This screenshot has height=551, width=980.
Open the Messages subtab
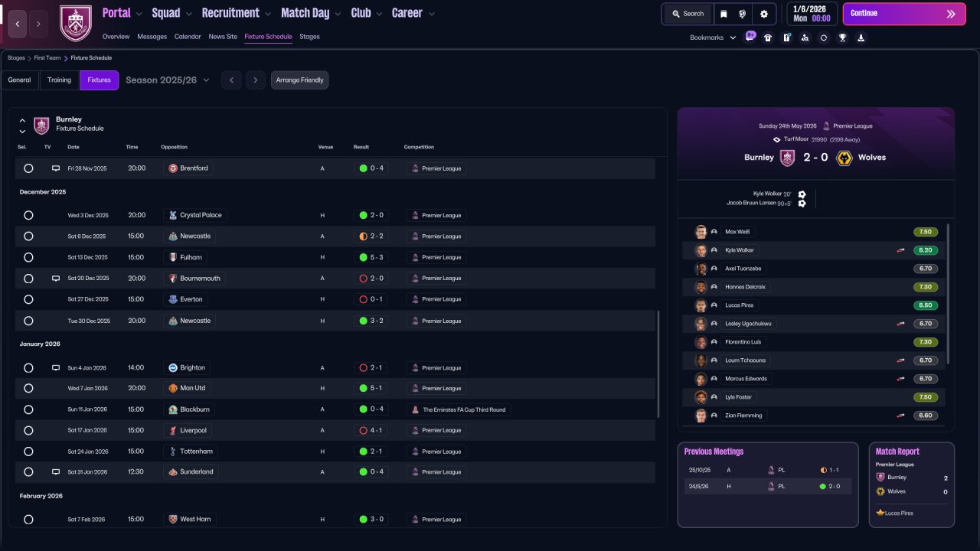pyautogui.click(x=152, y=37)
